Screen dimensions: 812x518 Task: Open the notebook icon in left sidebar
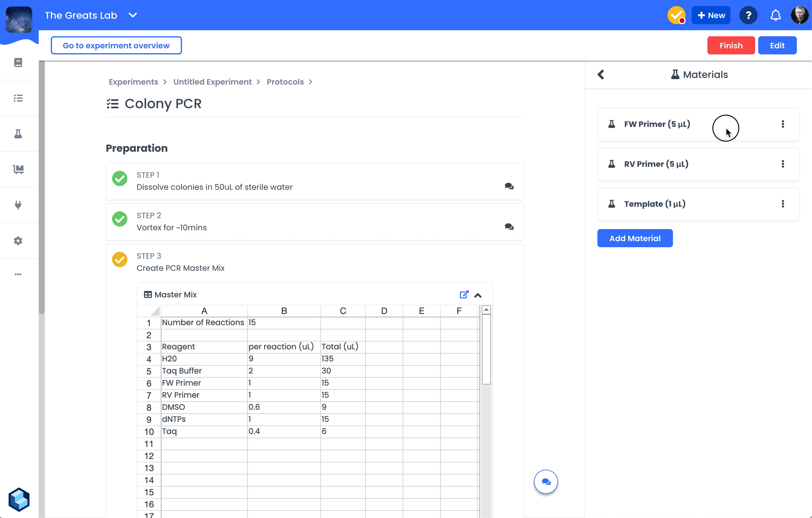[18, 62]
